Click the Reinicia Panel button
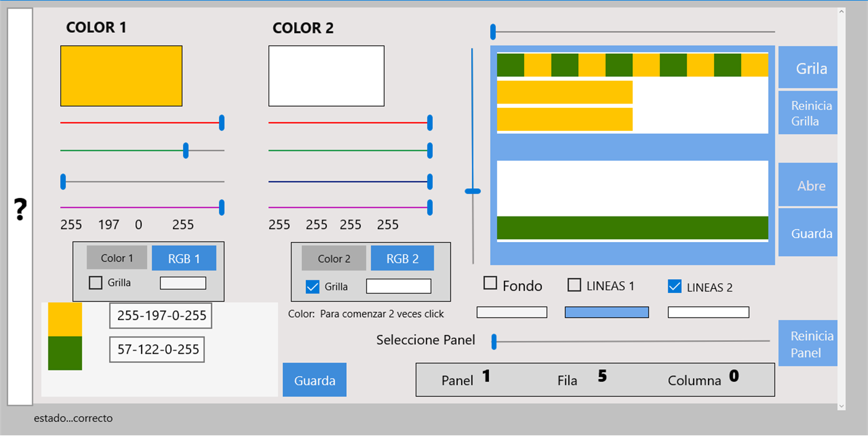The image size is (868, 438). (807, 343)
